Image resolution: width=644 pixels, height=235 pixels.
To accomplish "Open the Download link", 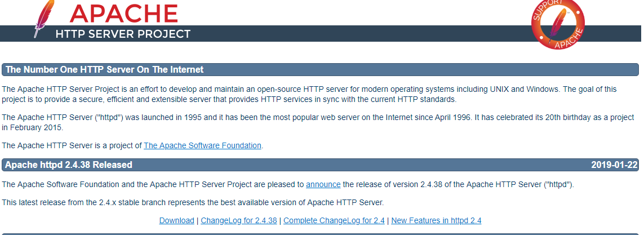I will coord(176,220).
